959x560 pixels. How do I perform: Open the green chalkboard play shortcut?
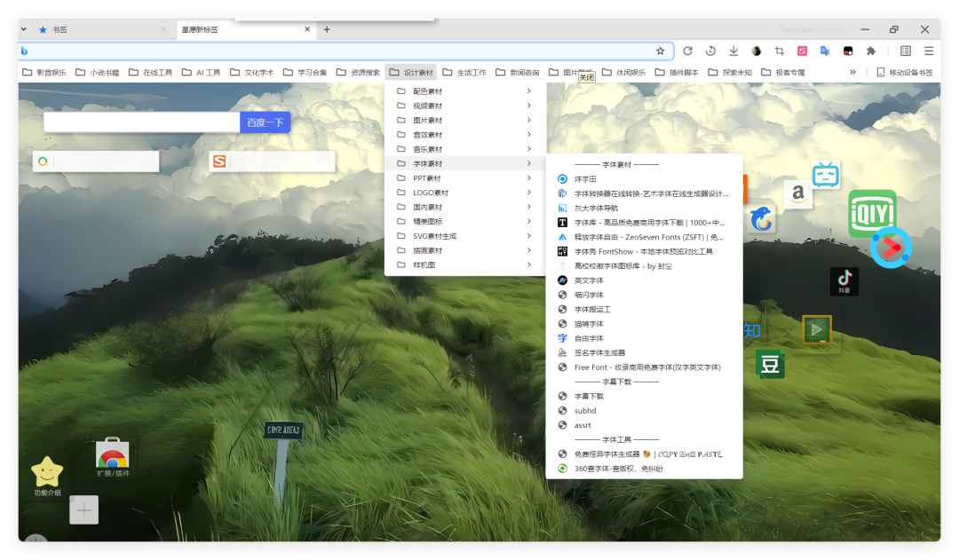[817, 329]
